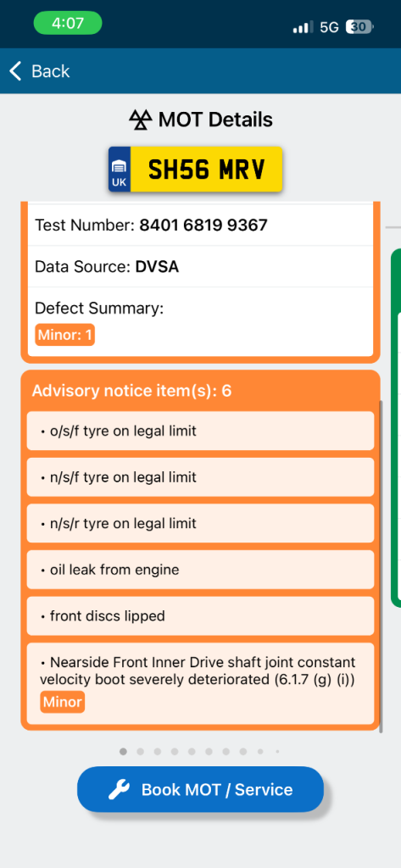
Task: Tap the cellular signal bars icon
Action: (x=304, y=27)
